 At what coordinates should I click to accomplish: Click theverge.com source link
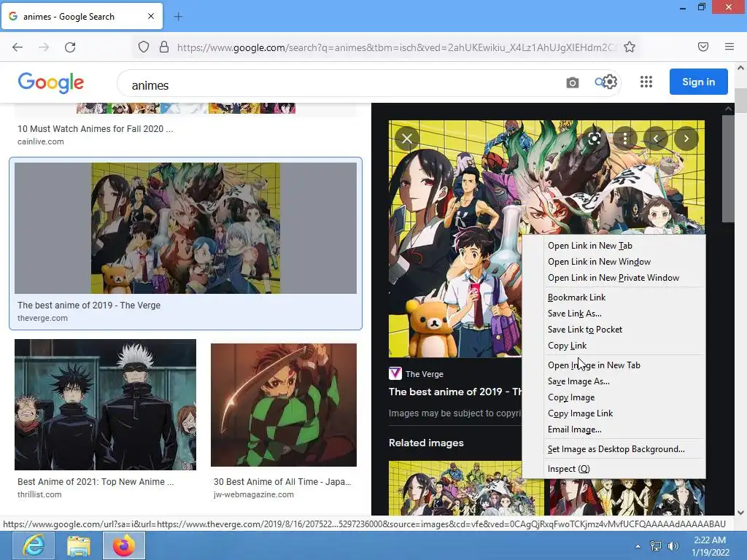point(42,318)
